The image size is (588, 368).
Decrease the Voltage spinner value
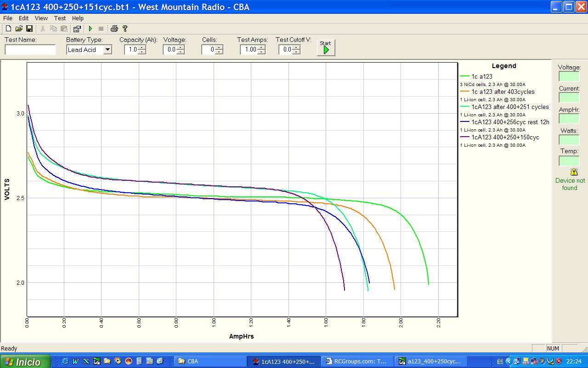[181, 52]
